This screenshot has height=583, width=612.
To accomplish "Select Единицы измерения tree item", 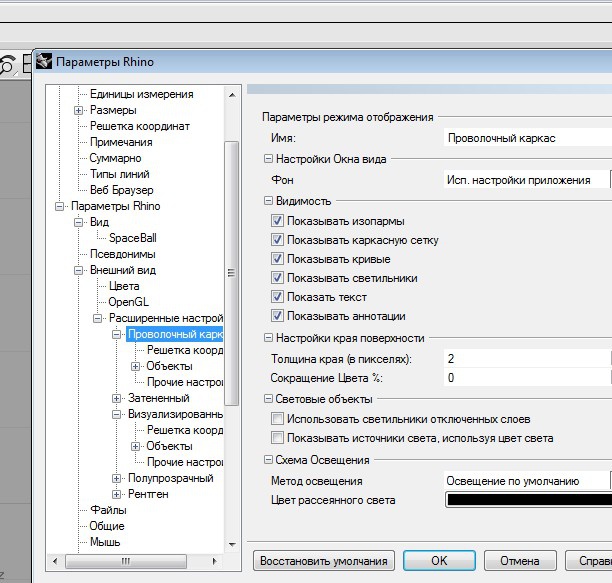I will 142,94.
